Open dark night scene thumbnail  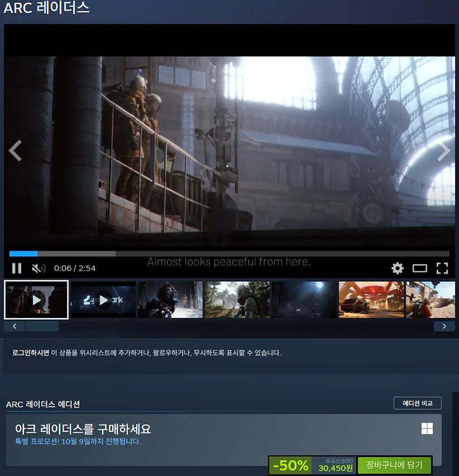(x=304, y=299)
